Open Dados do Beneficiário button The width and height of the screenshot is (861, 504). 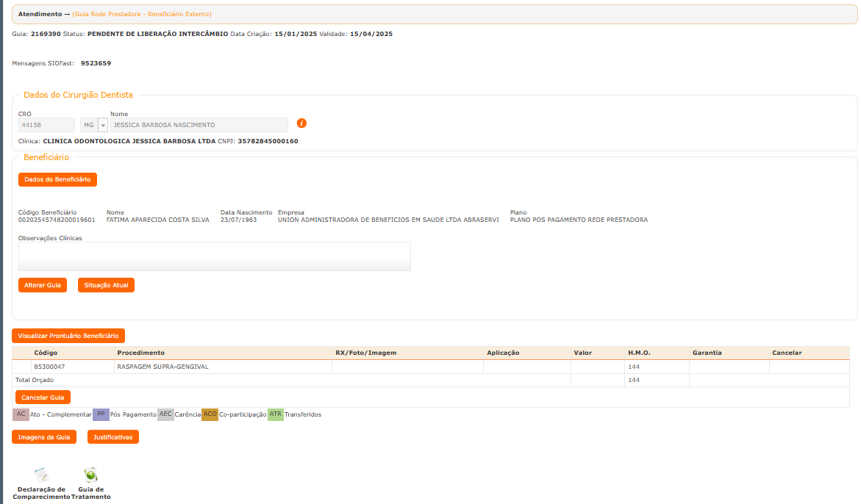tap(57, 179)
